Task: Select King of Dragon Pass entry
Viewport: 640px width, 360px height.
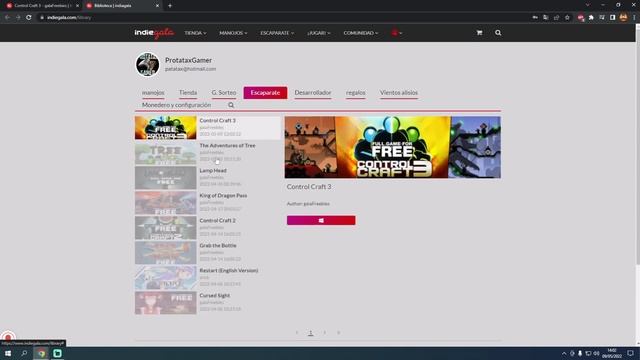Action: click(208, 203)
